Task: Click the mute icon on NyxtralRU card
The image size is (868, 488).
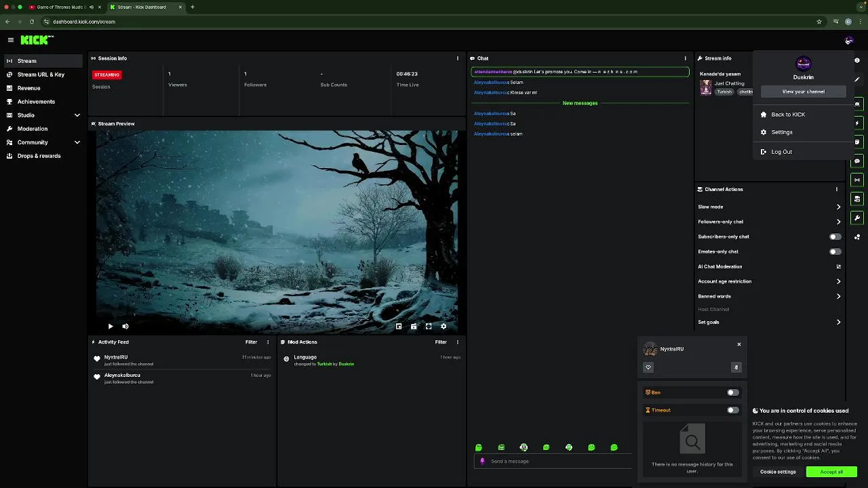Action: (736, 367)
